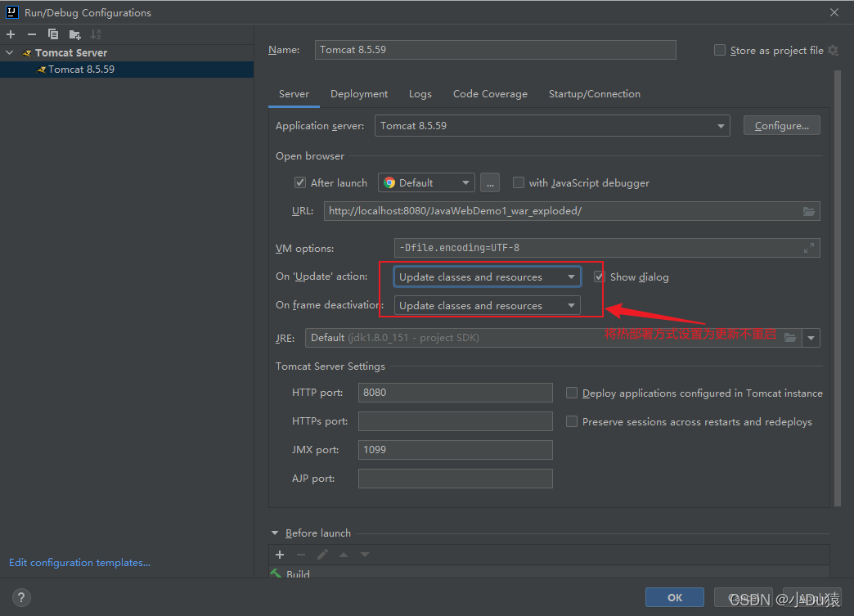Add a new run configuration
The image size is (854, 616).
click(x=11, y=34)
